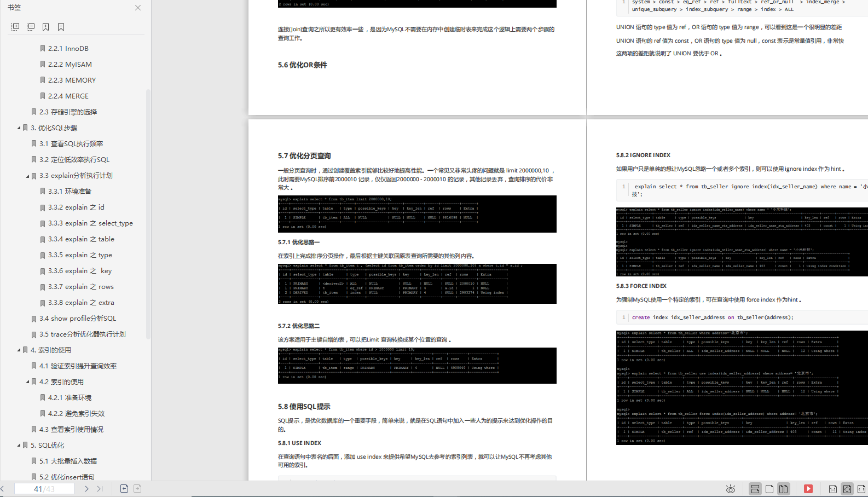This screenshot has height=497, width=868.
Task: Click subheading 5.8.2 IGNORE INDEX
Action: click(x=643, y=155)
